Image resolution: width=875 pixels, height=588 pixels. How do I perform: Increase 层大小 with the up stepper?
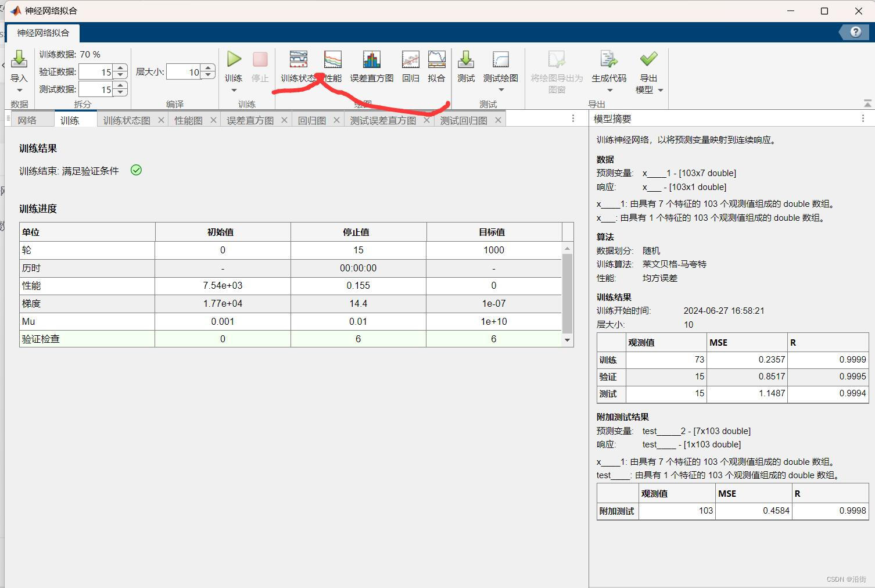tap(207, 67)
